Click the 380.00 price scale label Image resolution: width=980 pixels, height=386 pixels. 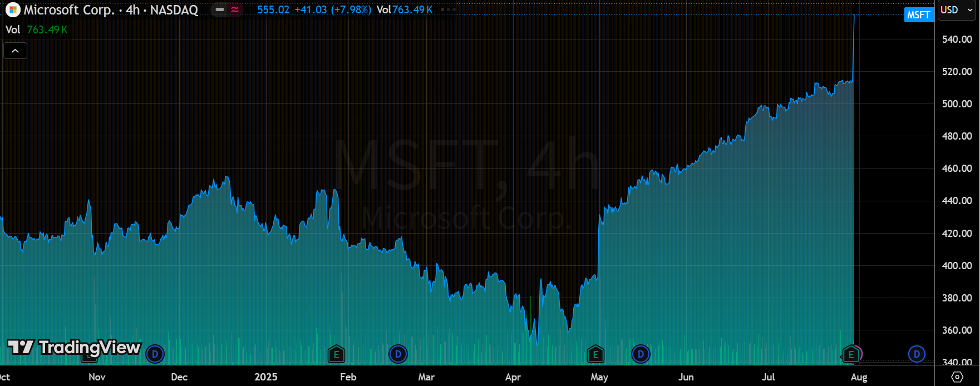coord(957,298)
